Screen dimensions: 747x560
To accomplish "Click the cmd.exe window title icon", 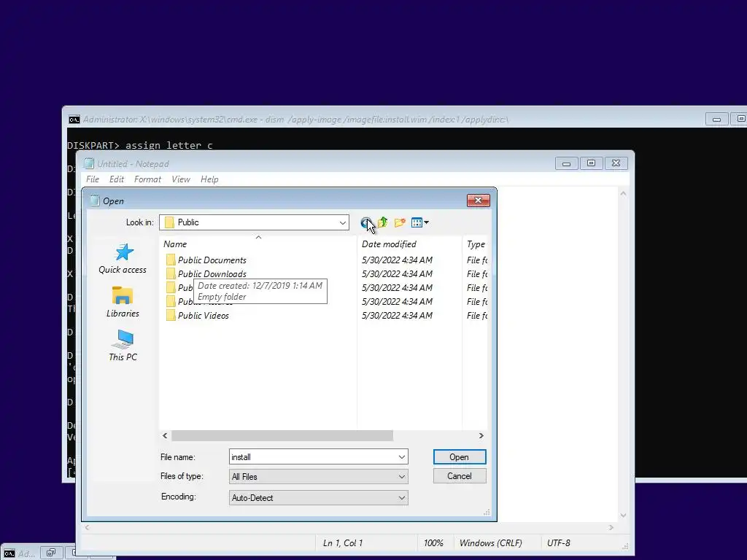I will pyautogui.click(x=74, y=120).
